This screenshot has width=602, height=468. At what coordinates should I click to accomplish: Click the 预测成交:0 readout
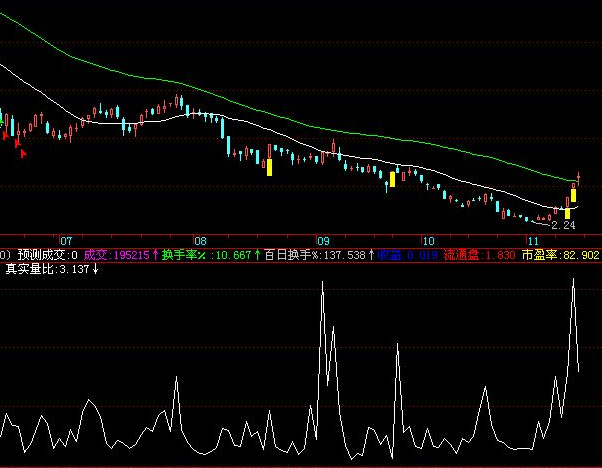pyautogui.click(x=48, y=255)
